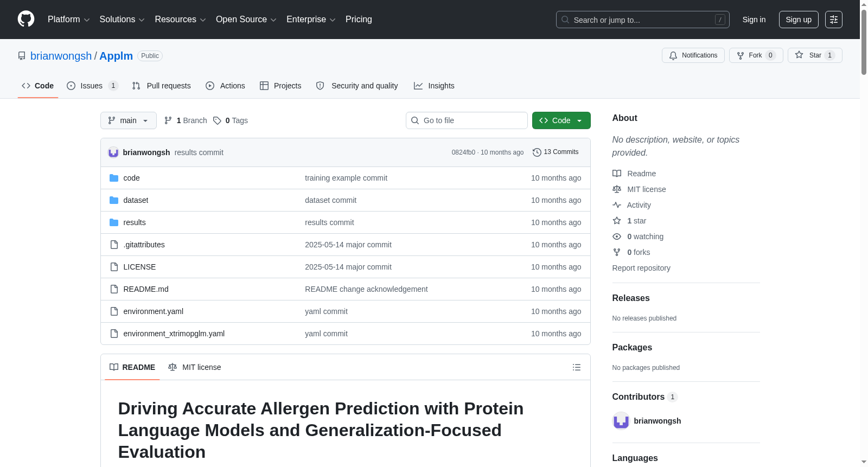
Task: Click the scale icon beside MIT license in About
Action: pos(617,189)
